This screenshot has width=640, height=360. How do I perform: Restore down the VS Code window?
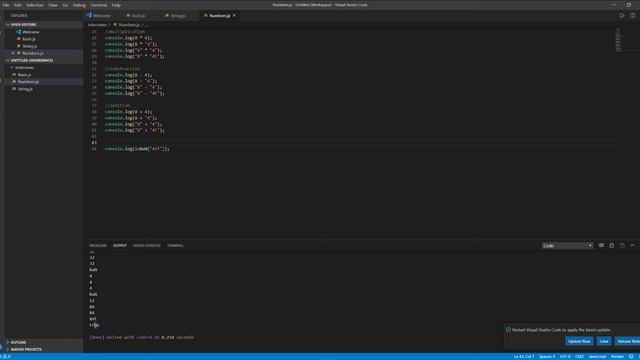point(629,5)
